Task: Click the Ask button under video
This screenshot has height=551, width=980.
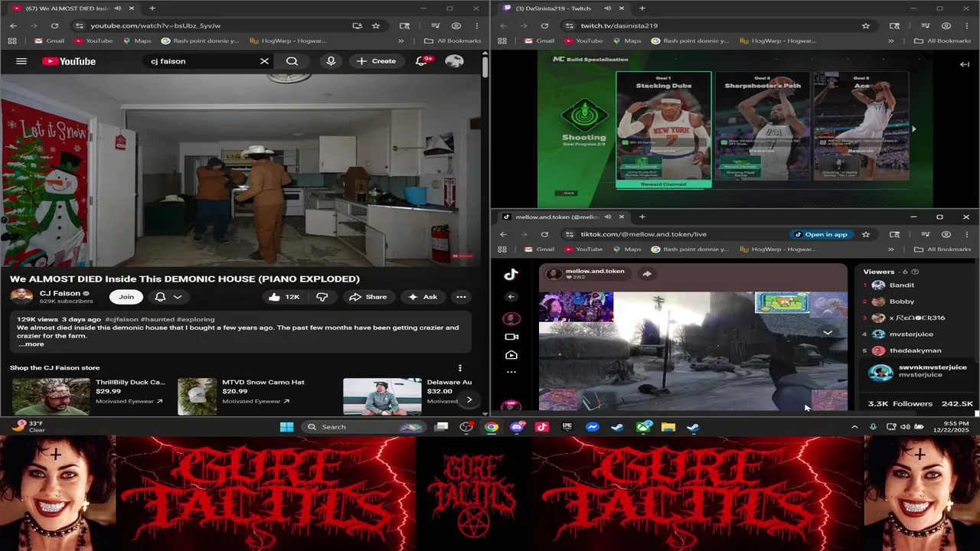Action: (423, 297)
